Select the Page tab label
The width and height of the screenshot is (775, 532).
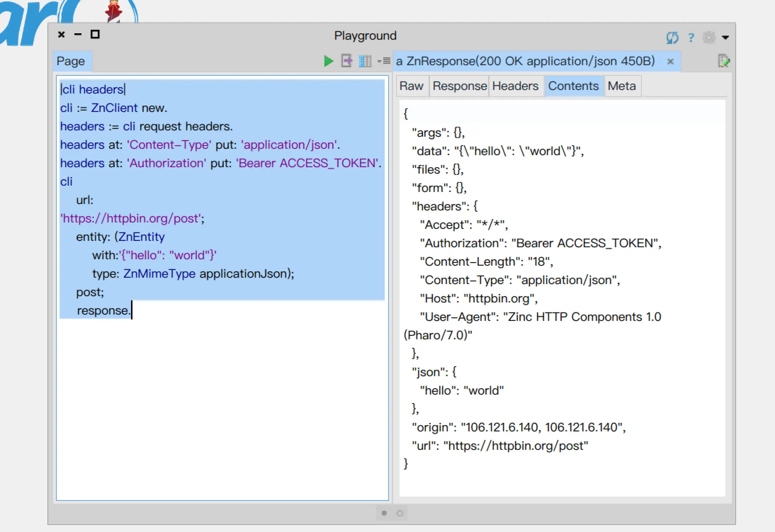click(x=71, y=61)
